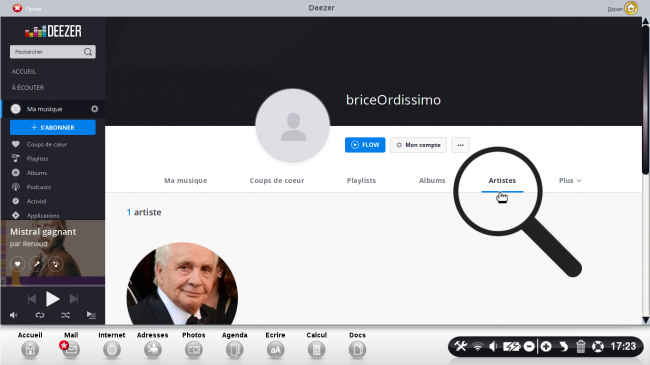Image resolution: width=650 pixels, height=365 pixels.
Task: Click the Albums disc icon in sidebar
Action: [x=16, y=173]
